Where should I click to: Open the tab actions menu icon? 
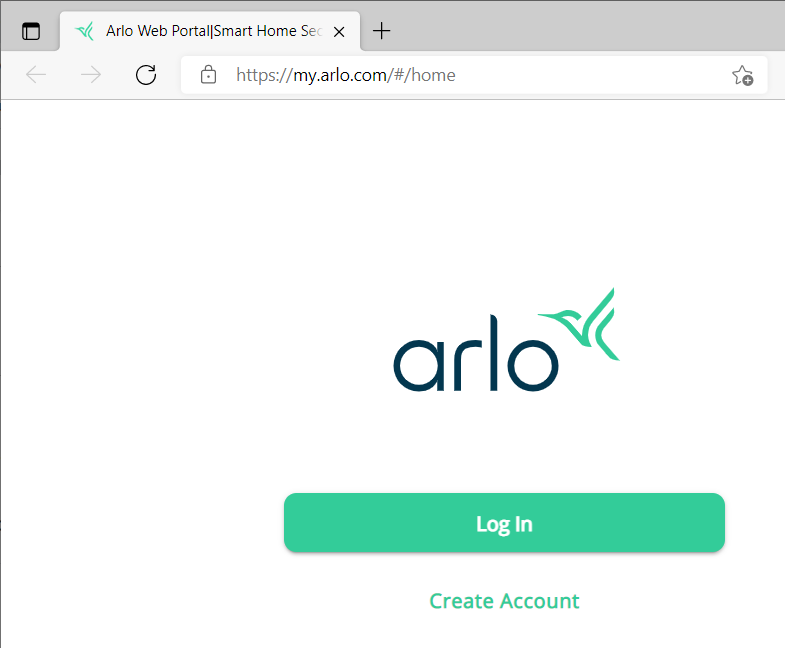pyautogui.click(x=31, y=31)
